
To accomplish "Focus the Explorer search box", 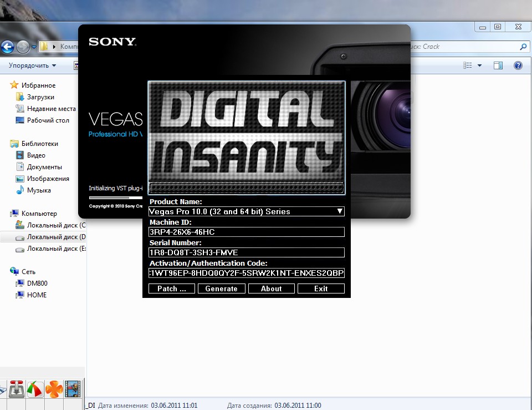I will click(x=469, y=47).
